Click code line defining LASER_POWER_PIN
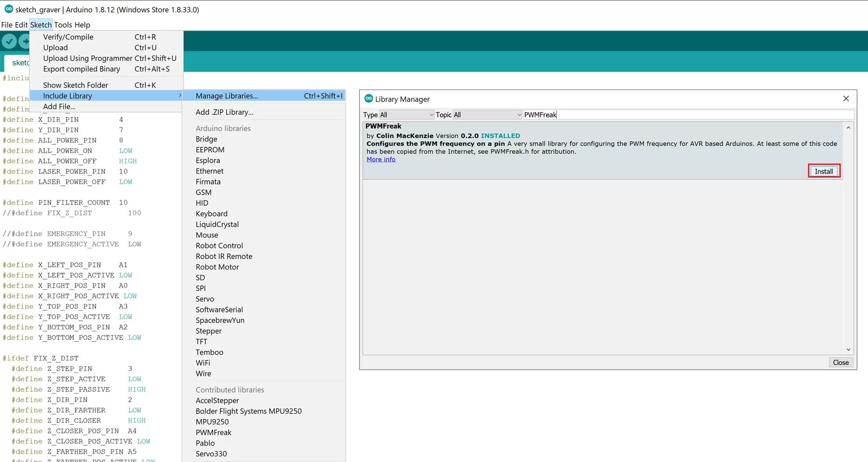Viewport: 868px width, 462px height. pos(65,171)
